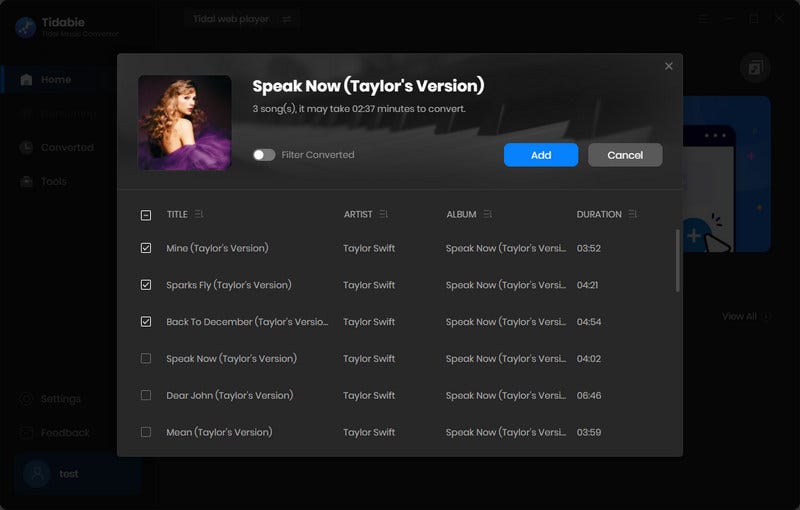Click the 04:21 duration value
The height and width of the screenshot is (510, 800).
(588, 285)
